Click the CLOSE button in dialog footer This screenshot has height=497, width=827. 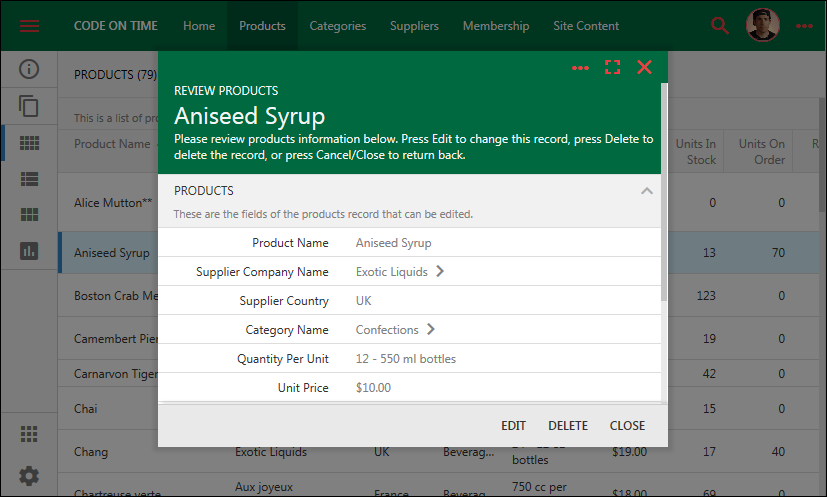[x=627, y=426]
